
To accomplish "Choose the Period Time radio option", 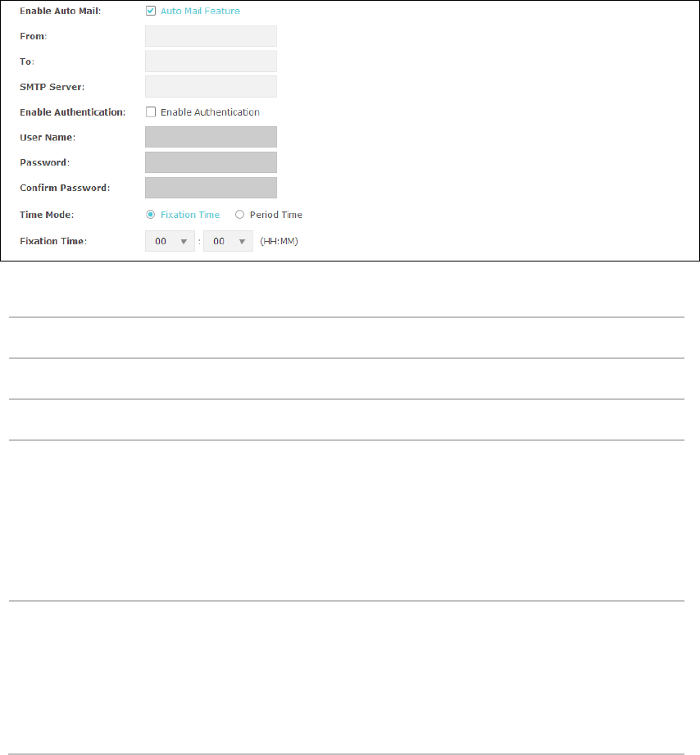I will 239,215.
